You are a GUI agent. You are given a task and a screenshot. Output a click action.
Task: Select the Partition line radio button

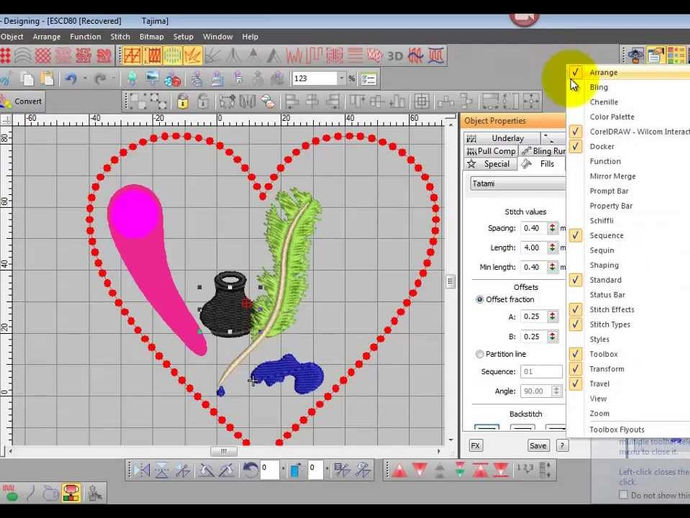click(x=480, y=354)
